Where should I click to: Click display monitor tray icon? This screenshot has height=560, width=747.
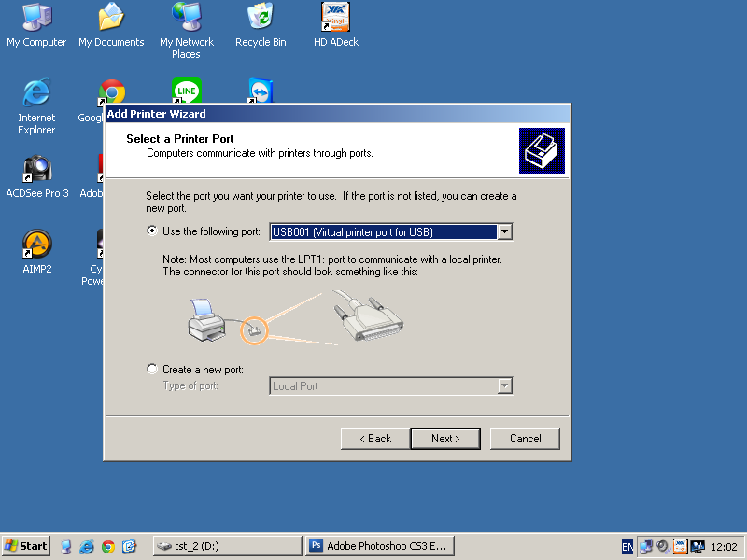[x=698, y=547]
